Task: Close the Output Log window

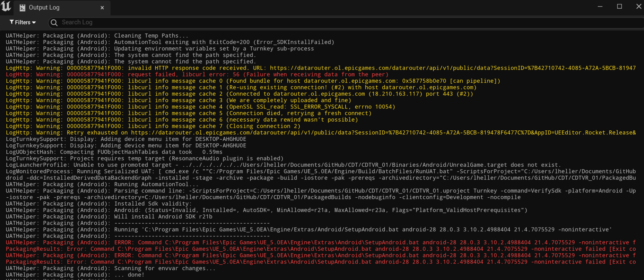Action: tap(639, 6)
